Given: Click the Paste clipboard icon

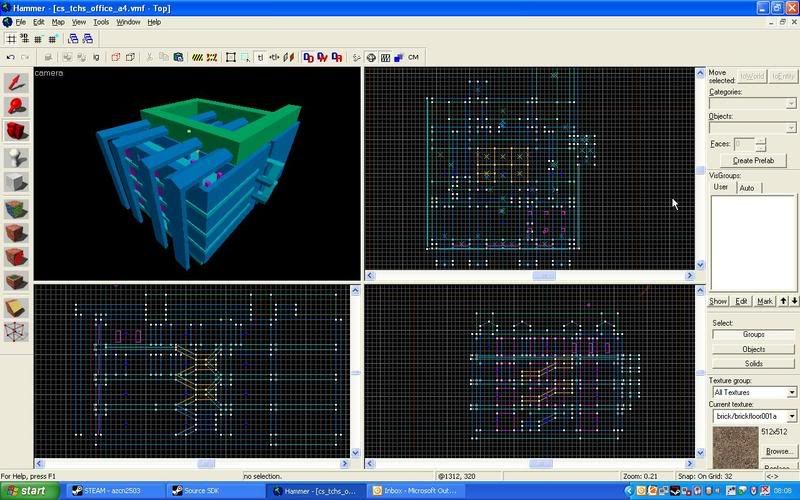Looking at the screenshot, I should pos(178,57).
